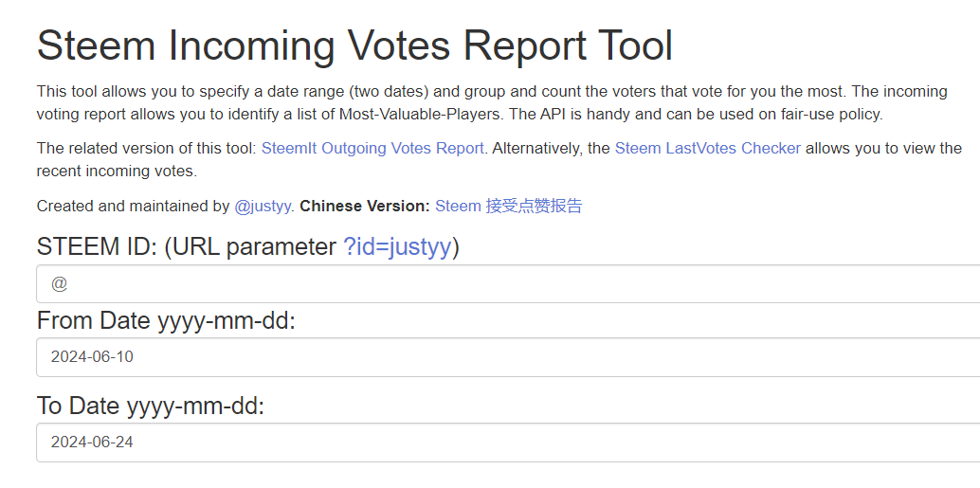
Task: Open the Steem LastVotes Checker link
Action: point(707,149)
